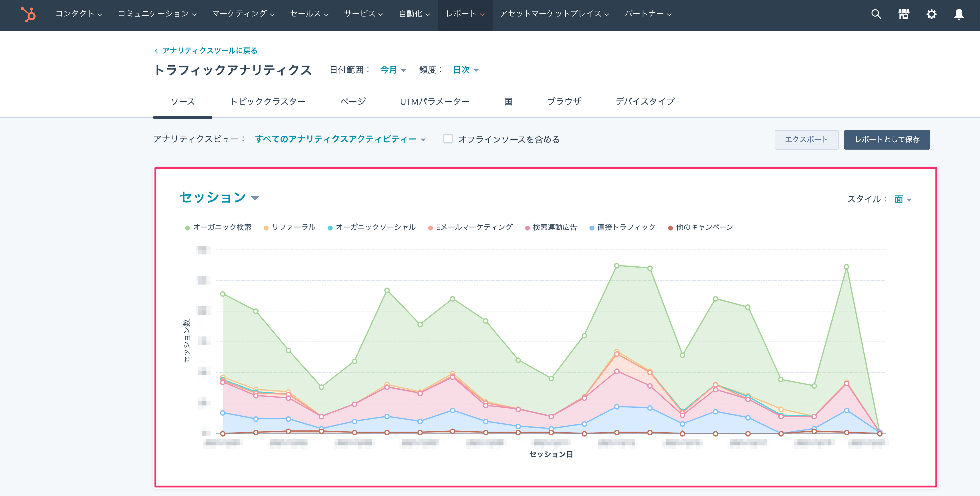Open スタイル 面 chart style dropdown
Screen dimensions: 980x496
[903, 199]
